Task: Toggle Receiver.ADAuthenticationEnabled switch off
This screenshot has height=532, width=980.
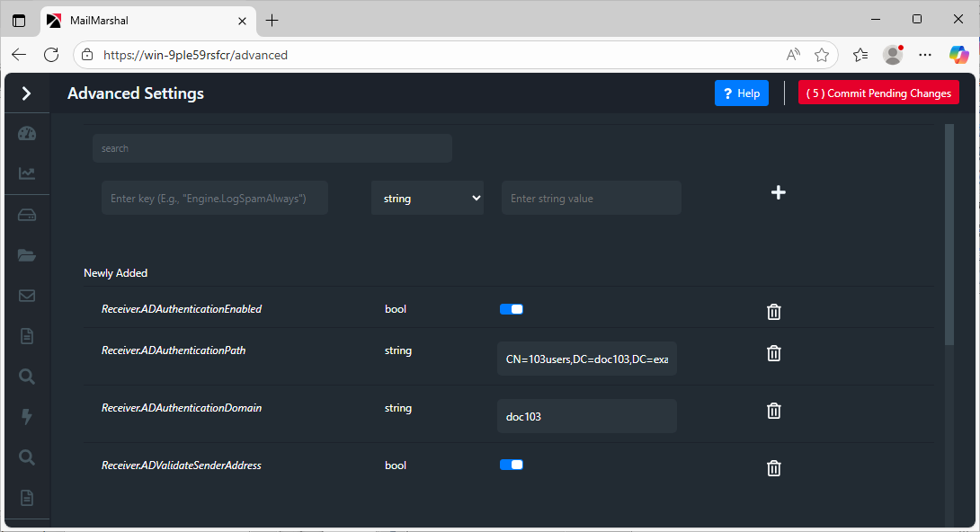Action: coord(511,309)
